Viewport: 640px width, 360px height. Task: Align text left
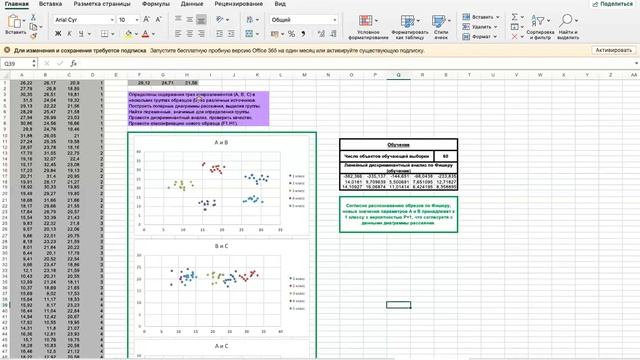click(178, 34)
